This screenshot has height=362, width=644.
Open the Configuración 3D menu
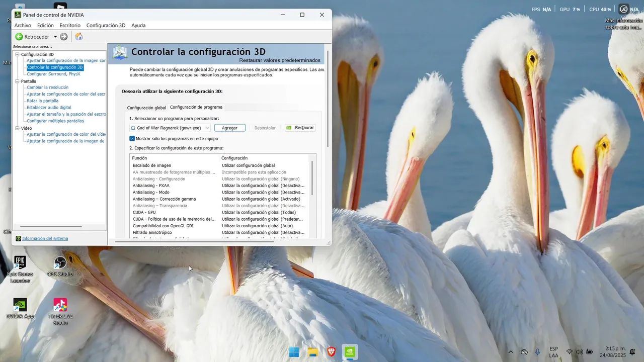(x=106, y=26)
